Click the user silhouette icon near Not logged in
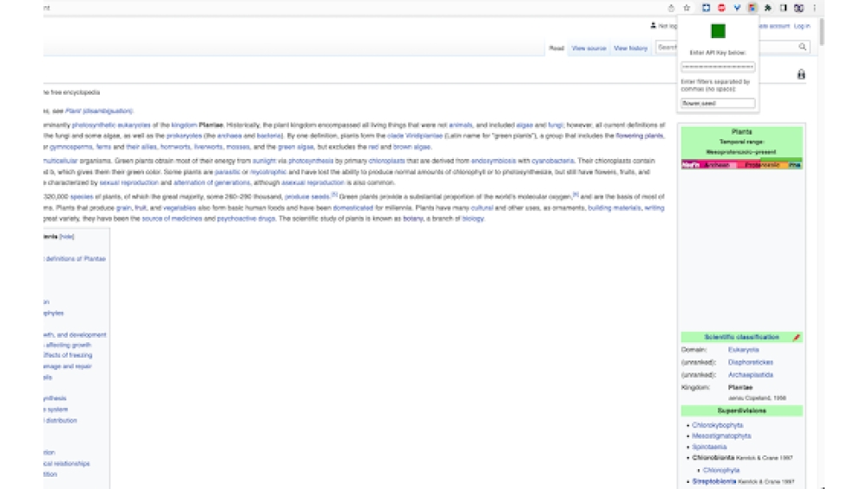868x489 pixels. tap(654, 25)
